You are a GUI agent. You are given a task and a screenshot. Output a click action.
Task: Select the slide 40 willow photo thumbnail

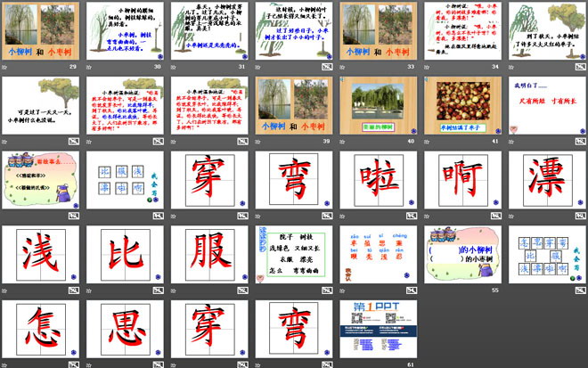click(x=379, y=105)
